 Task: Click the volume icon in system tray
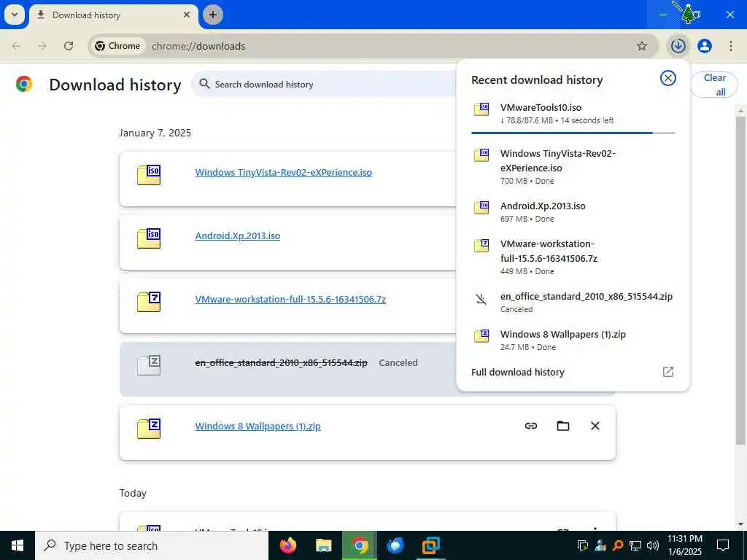click(x=653, y=545)
